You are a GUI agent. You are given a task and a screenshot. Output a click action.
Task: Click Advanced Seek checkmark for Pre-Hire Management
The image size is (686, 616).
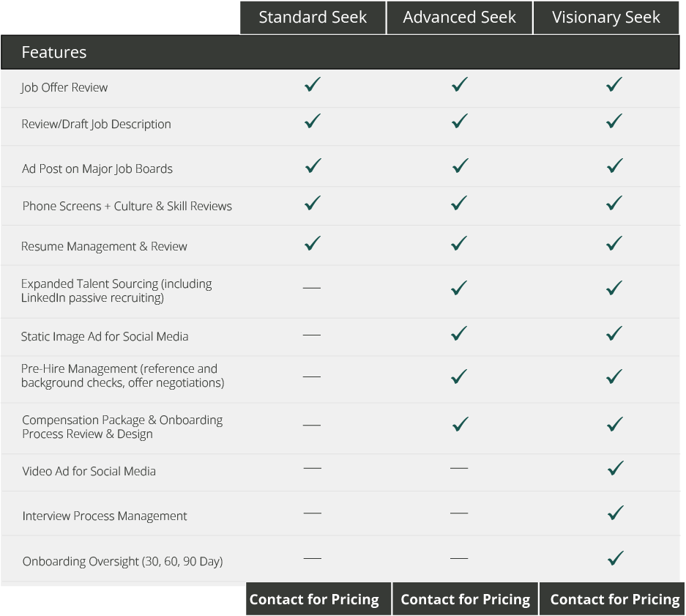[459, 376]
